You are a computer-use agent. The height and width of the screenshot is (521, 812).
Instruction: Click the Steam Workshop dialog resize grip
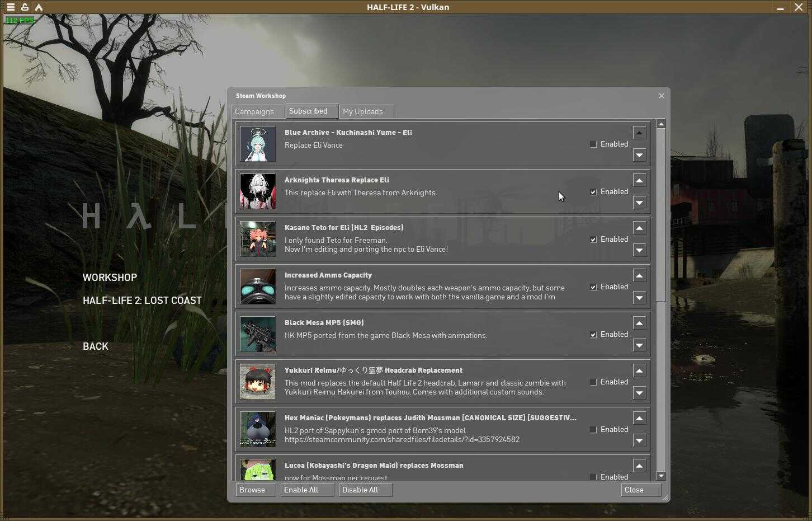tap(665, 497)
